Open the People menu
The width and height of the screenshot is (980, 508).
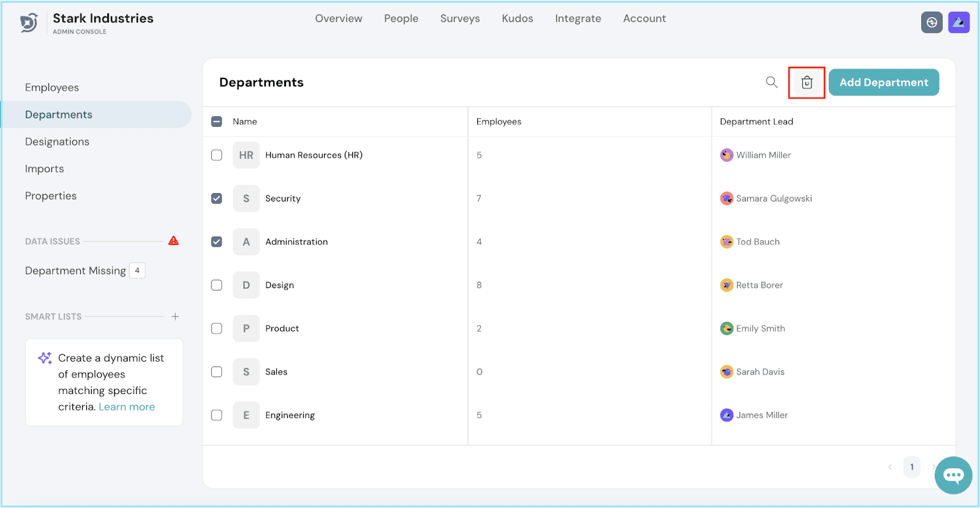(x=401, y=18)
